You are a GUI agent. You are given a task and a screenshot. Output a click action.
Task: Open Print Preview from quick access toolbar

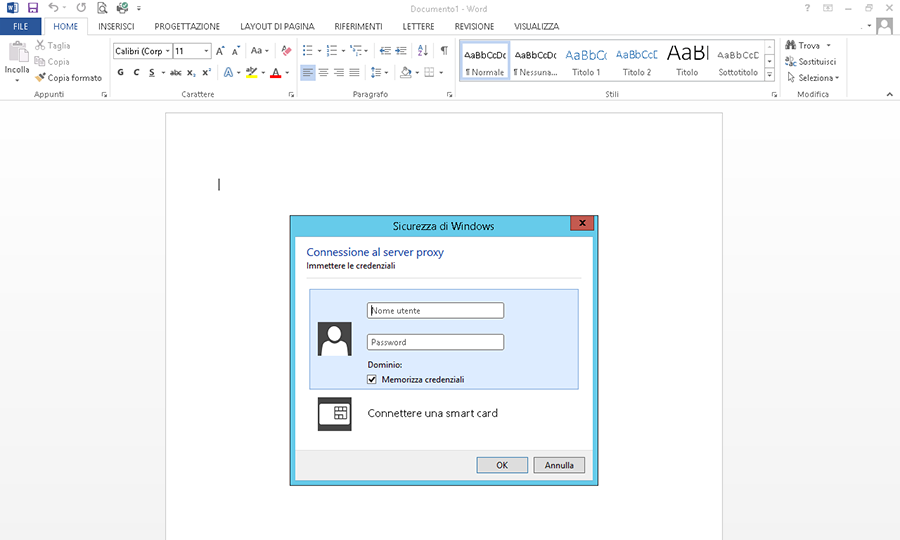tap(102, 8)
